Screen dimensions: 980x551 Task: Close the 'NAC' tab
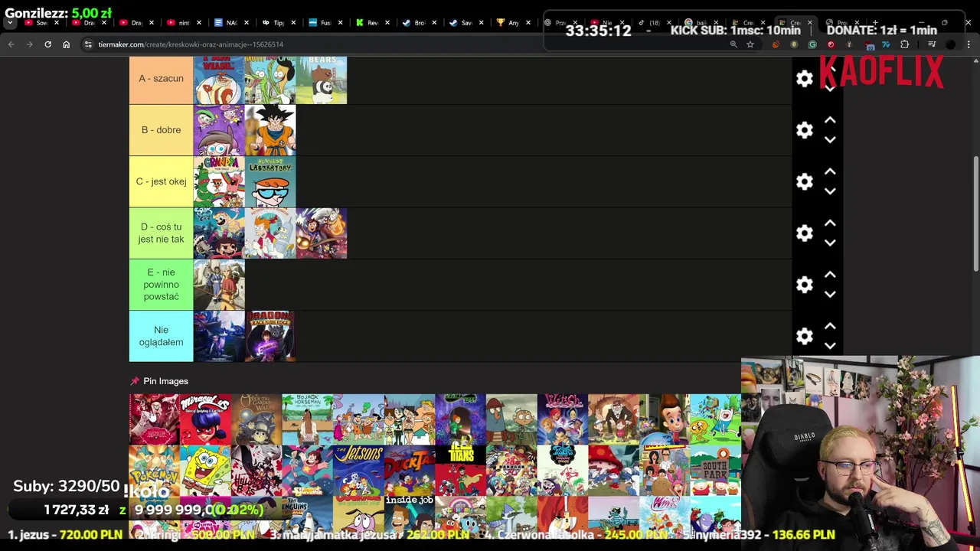click(246, 23)
